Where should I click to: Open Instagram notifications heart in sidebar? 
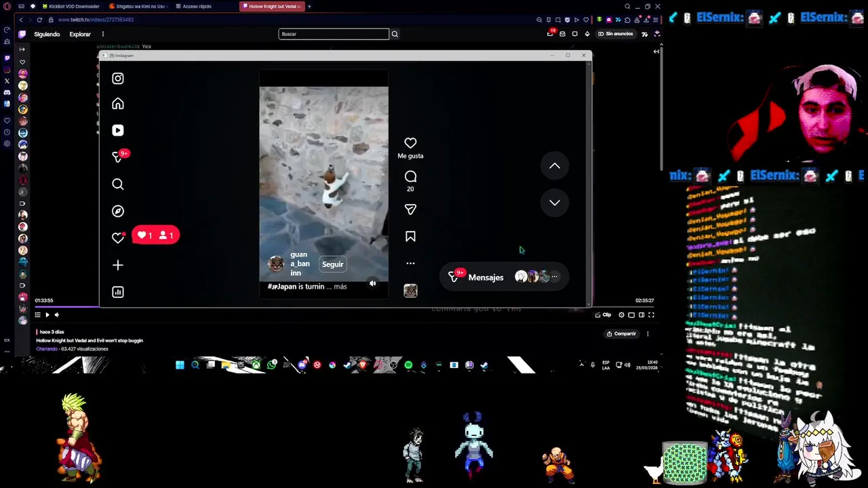118,238
